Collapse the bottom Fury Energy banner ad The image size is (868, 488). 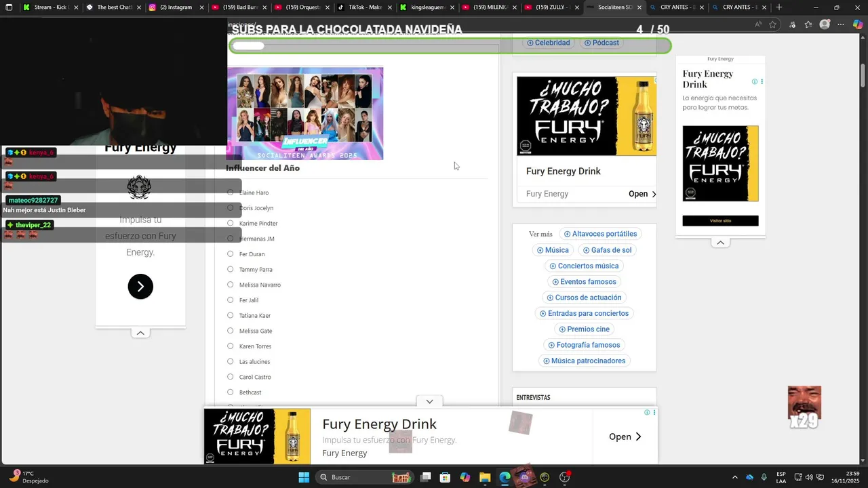coord(429,401)
